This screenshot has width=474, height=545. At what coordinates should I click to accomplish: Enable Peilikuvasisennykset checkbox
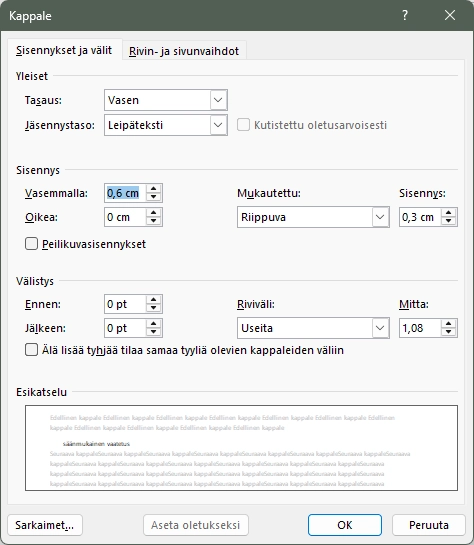pyautogui.click(x=31, y=244)
